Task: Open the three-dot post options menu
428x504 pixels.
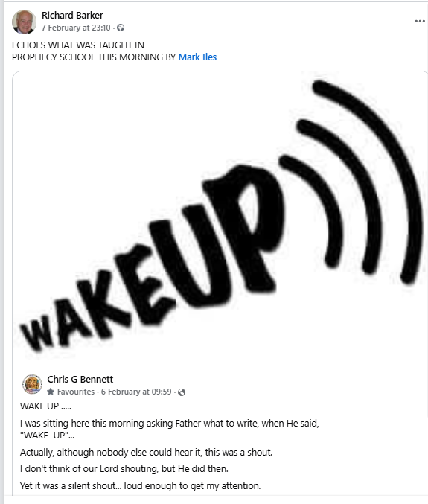Action: (420, 21)
